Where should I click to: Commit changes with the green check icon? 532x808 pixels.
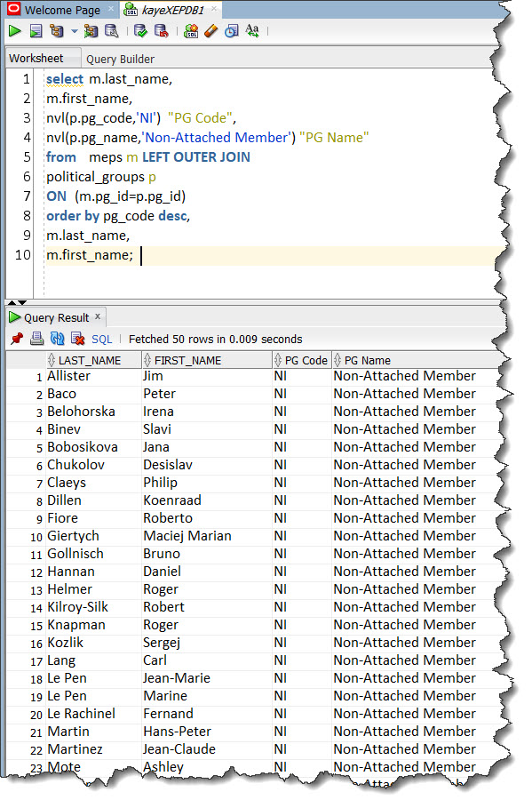point(140,31)
